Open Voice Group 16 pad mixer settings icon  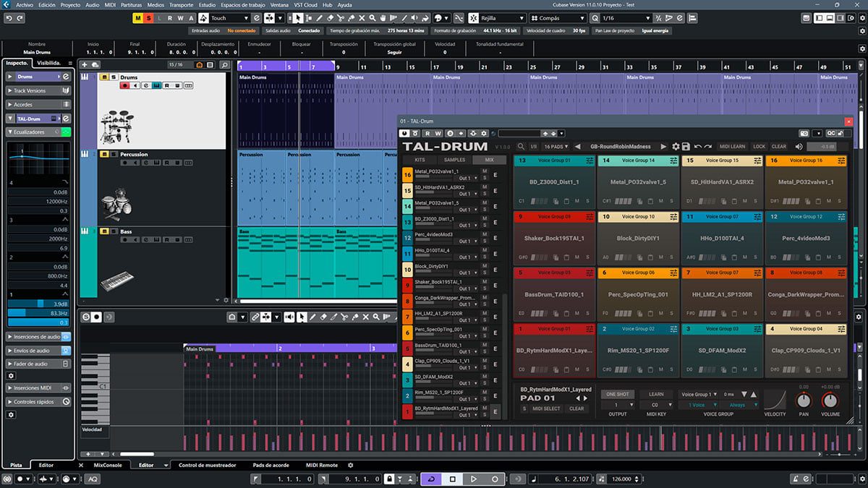coord(841,160)
